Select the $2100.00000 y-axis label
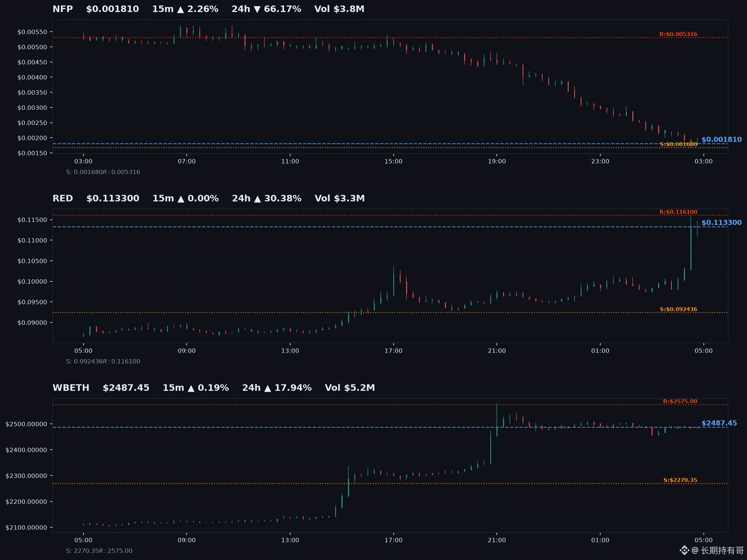This screenshot has height=560, width=747. pyautogui.click(x=27, y=528)
